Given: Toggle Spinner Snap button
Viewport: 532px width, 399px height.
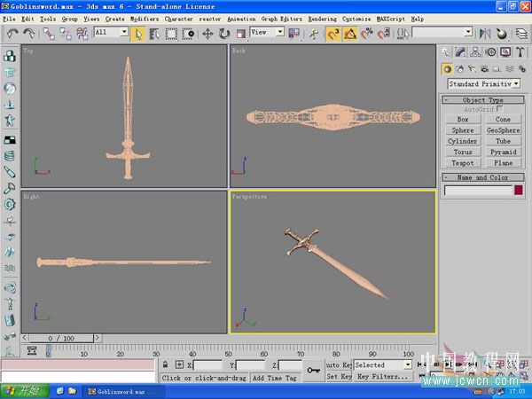Looking at the screenshot, I should click(383, 34).
